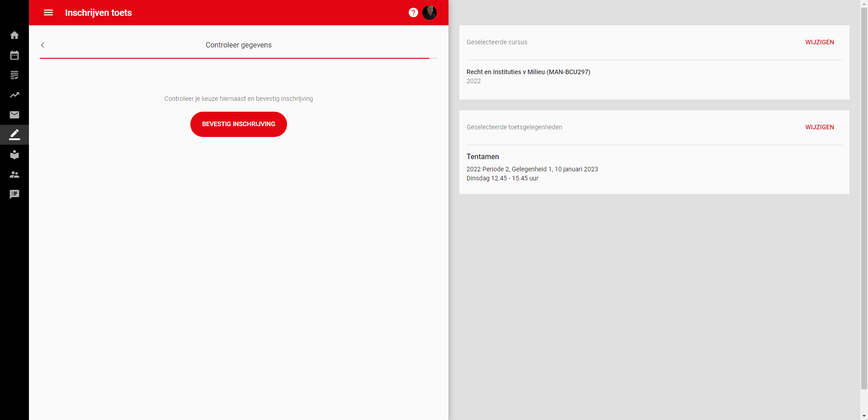The width and height of the screenshot is (868, 420).
Task: Click the scrollbar down arrow
Action: tap(864, 416)
